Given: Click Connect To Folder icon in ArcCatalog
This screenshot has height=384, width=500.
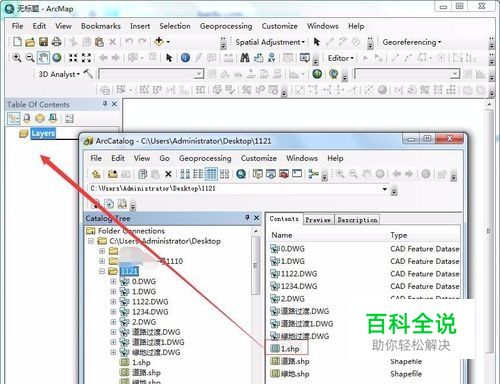Looking at the screenshot, I should 112,174.
